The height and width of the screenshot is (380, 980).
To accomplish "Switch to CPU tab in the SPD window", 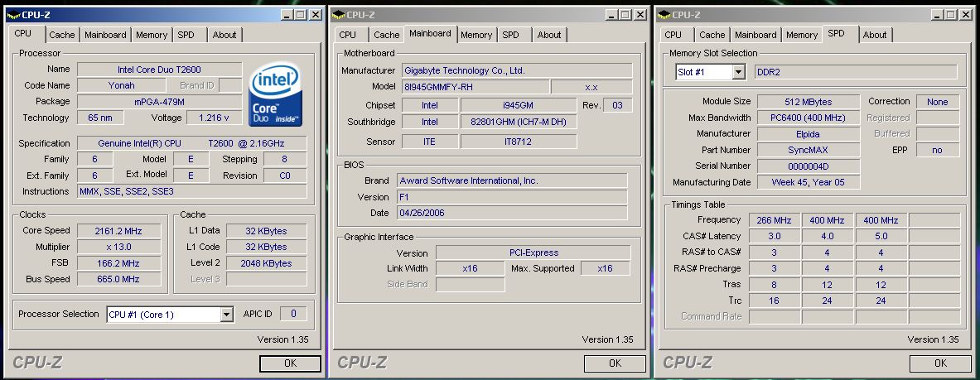I will pos(673,35).
